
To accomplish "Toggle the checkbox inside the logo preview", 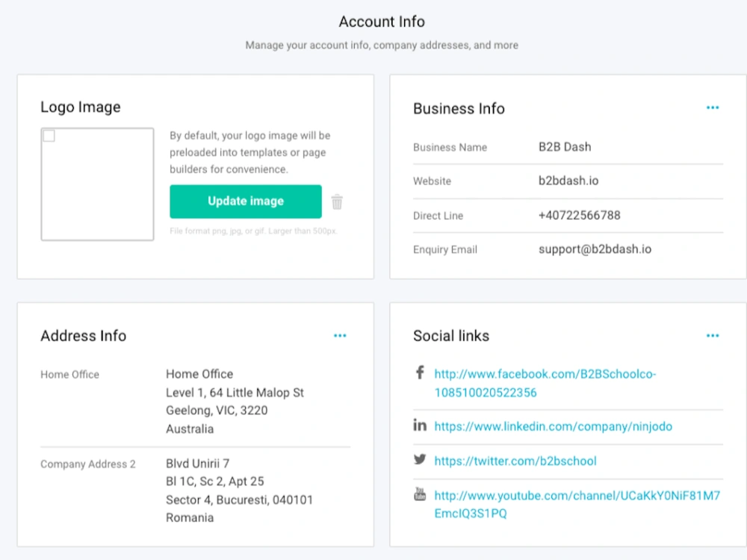I will point(49,136).
